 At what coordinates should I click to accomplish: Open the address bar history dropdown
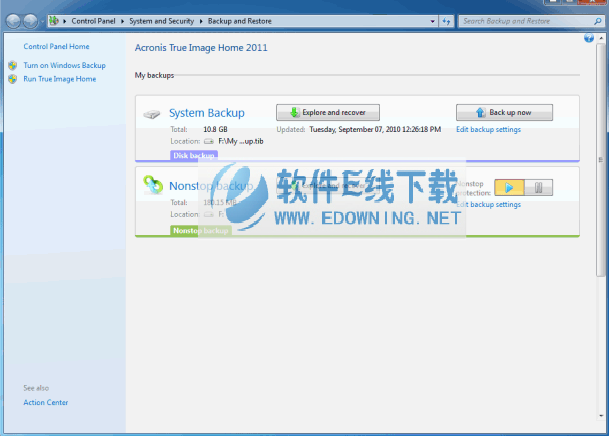click(x=433, y=21)
